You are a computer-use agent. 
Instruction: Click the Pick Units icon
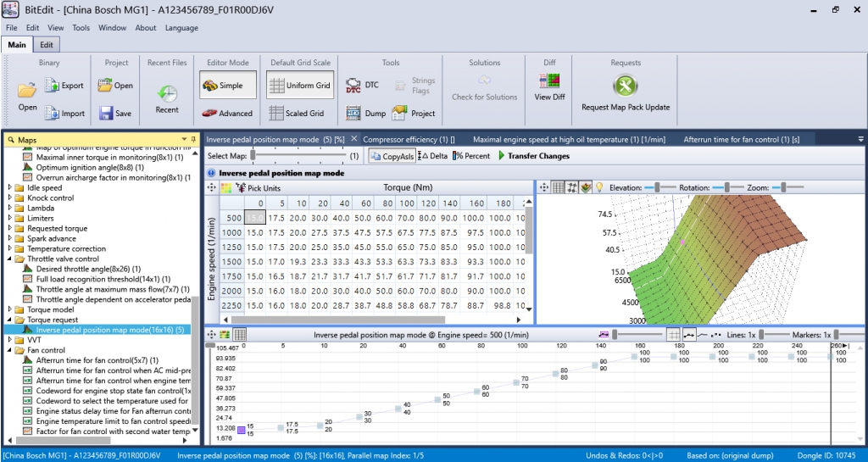tap(240, 188)
